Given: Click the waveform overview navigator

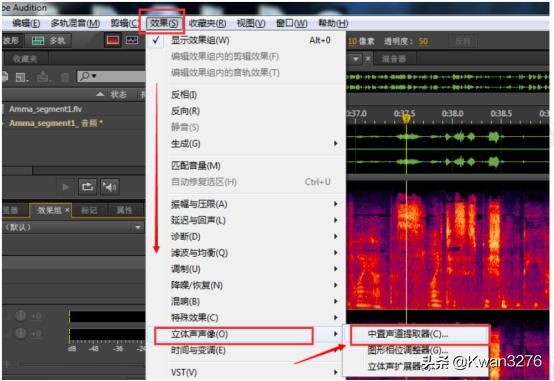Looking at the screenshot, I should (x=447, y=82).
